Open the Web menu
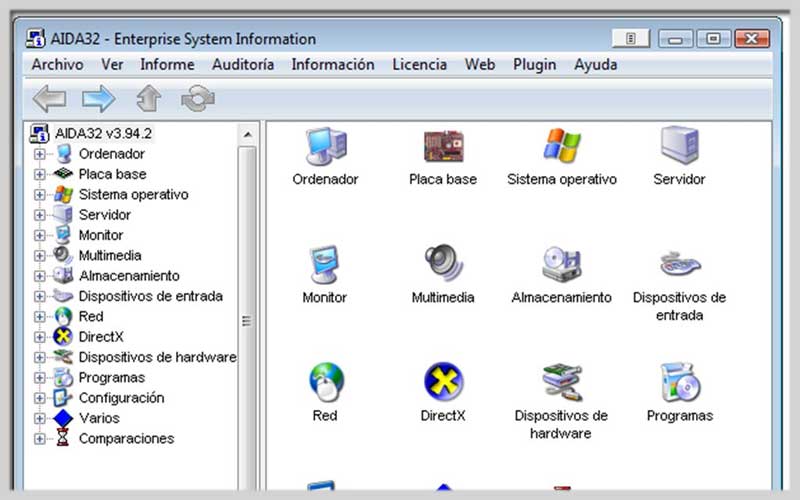Screen dimensions: 800x500 point(480,65)
